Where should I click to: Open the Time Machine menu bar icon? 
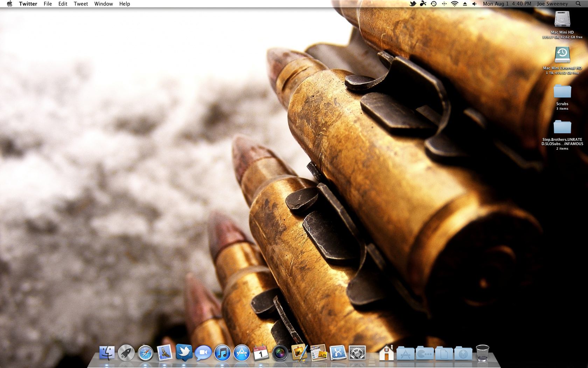434,4
